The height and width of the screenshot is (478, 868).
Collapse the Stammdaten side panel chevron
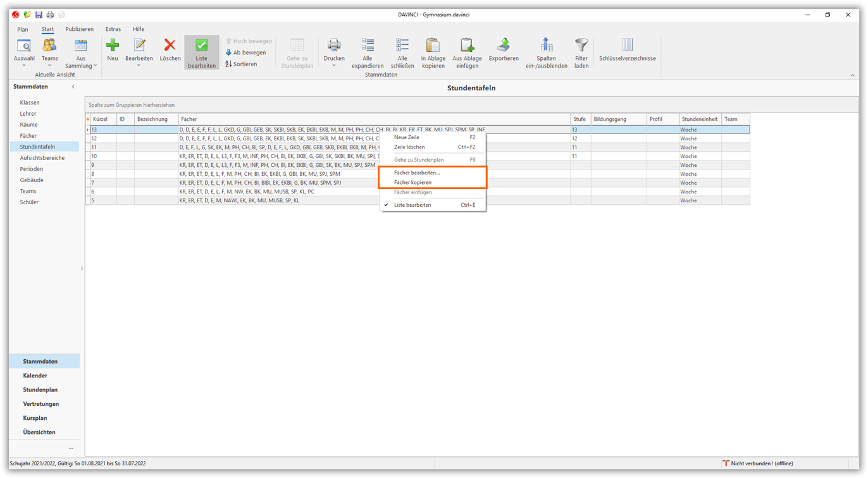tap(73, 87)
